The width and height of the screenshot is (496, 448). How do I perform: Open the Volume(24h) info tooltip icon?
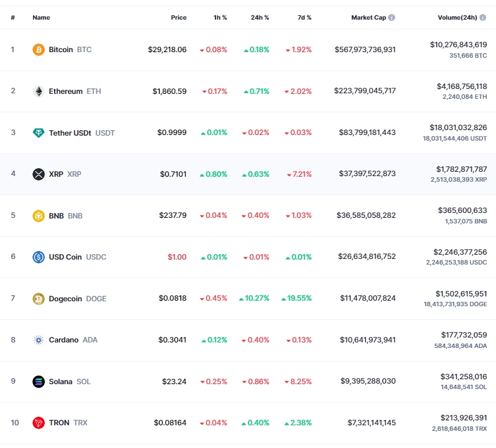482,17
